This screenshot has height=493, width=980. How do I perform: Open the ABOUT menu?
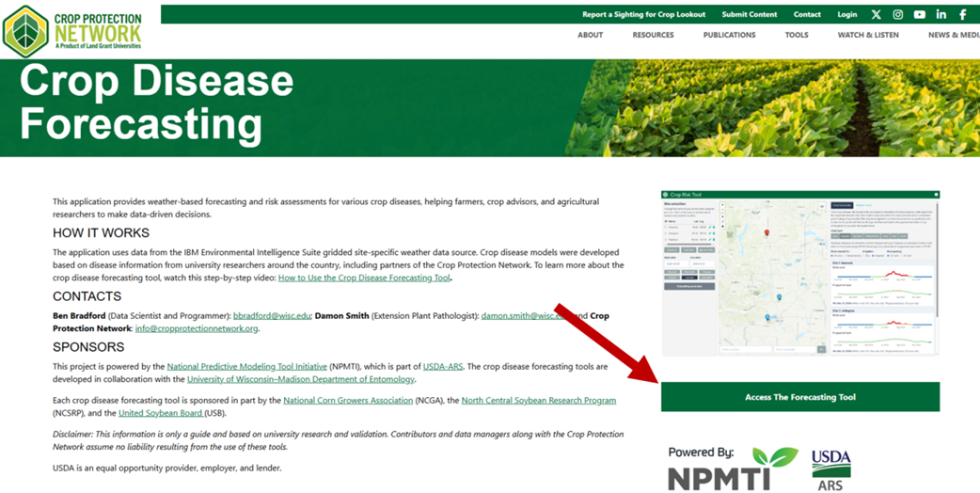(x=590, y=35)
